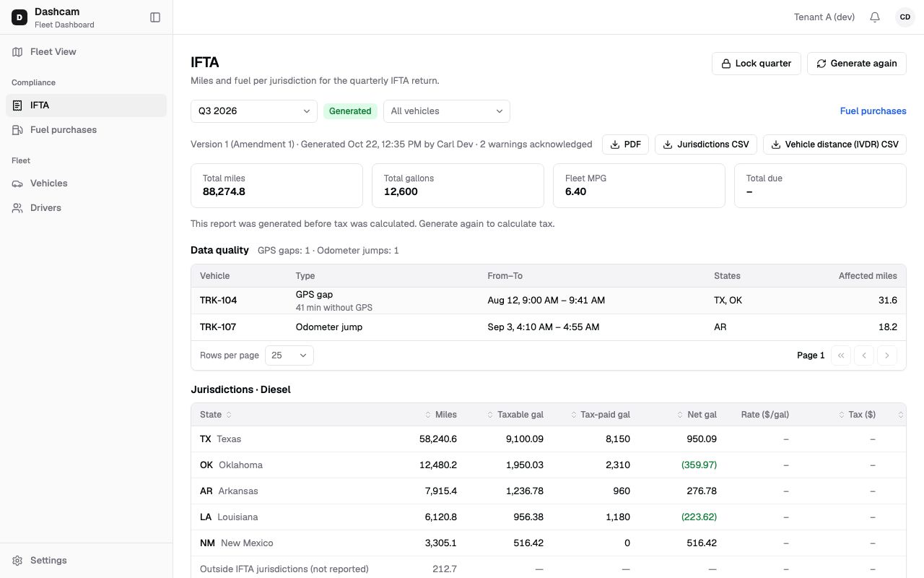Image resolution: width=924 pixels, height=578 pixels.
Task: Click the New Mexico jurisdiction row
Action: (548, 543)
